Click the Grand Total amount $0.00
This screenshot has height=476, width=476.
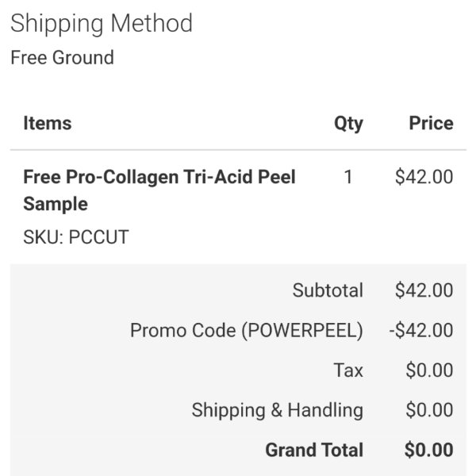coord(429,450)
